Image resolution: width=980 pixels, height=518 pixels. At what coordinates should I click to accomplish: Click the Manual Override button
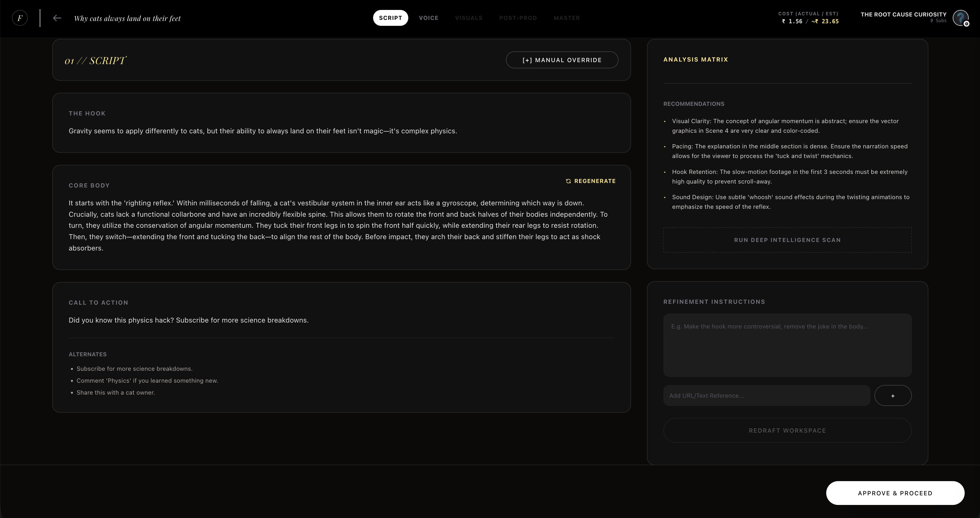tap(562, 60)
